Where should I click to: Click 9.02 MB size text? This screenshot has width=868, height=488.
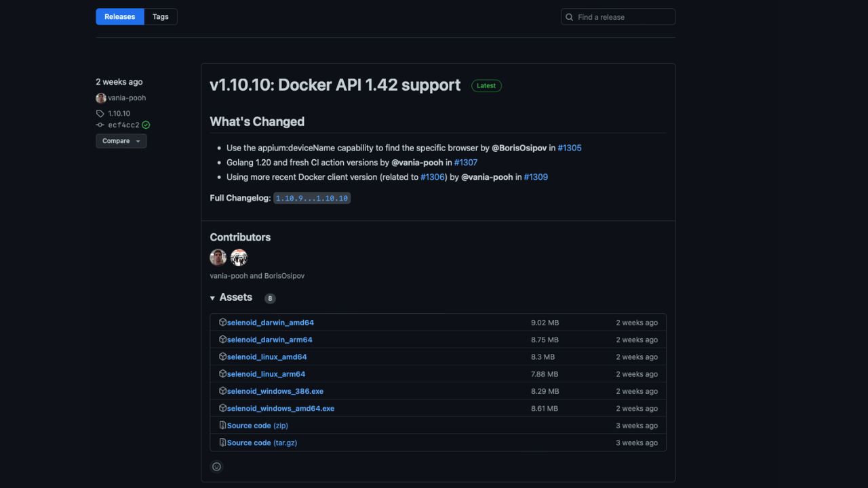point(545,323)
